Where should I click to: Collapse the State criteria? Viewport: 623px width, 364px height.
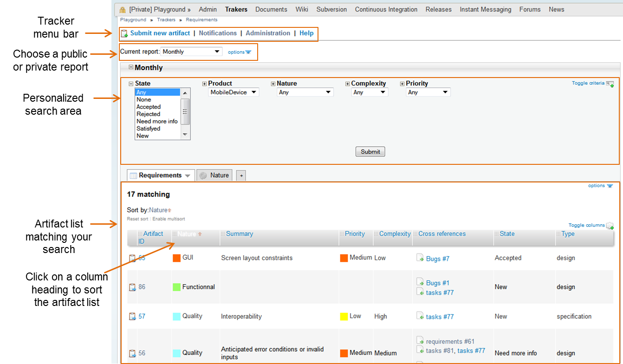pyautogui.click(x=131, y=84)
